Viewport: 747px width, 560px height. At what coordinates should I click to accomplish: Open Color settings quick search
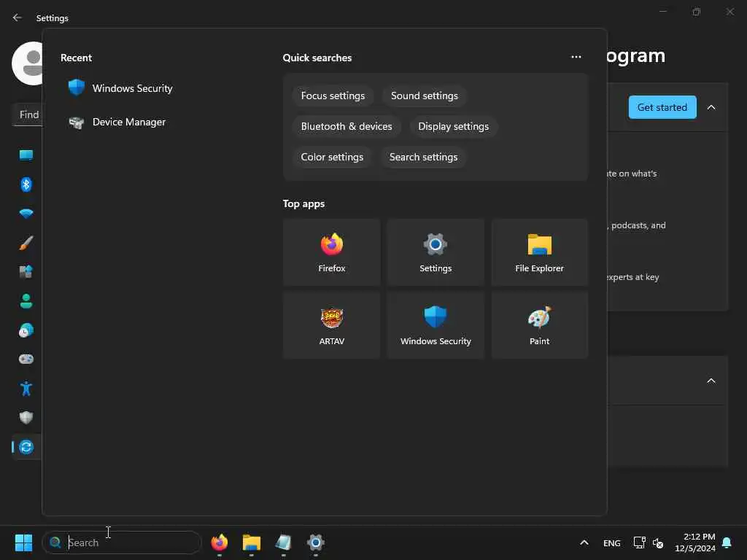pyautogui.click(x=332, y=157)
